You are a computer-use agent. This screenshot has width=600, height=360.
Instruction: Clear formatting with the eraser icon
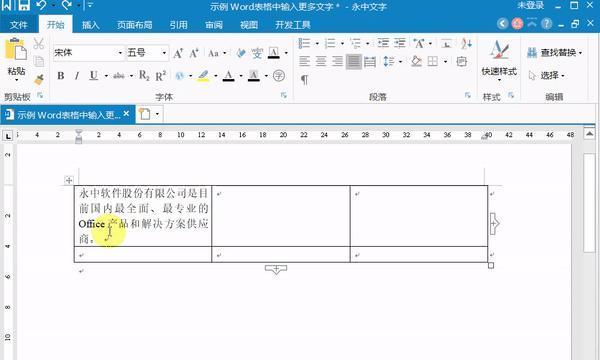pyautogui.click(x=241, y=53)
